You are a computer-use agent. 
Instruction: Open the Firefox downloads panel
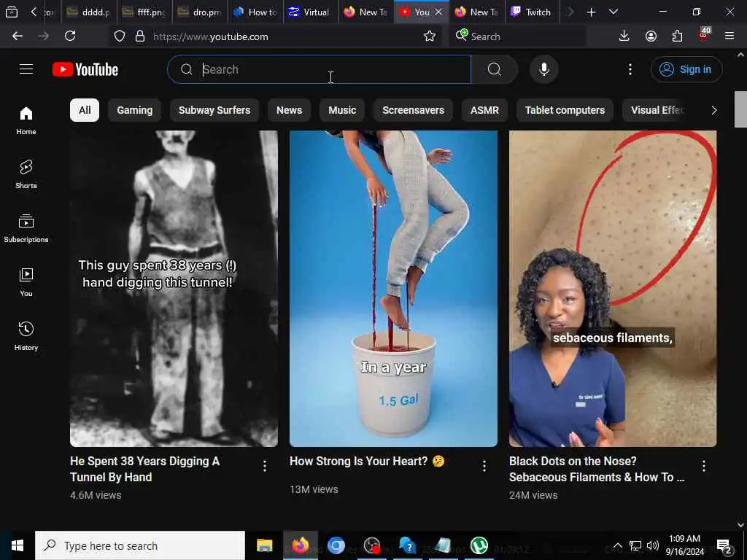(x=624, y=36)
